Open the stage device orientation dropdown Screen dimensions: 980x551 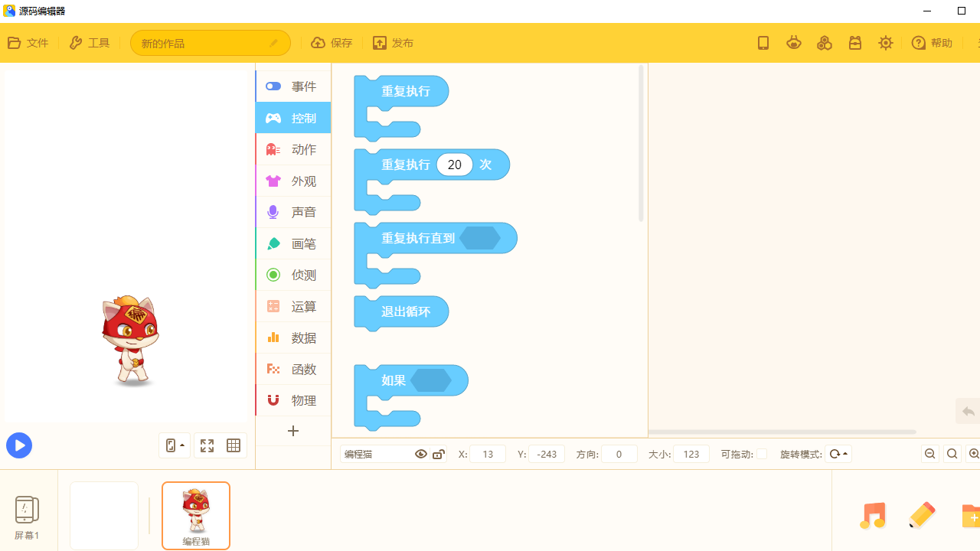click(175, 445)
